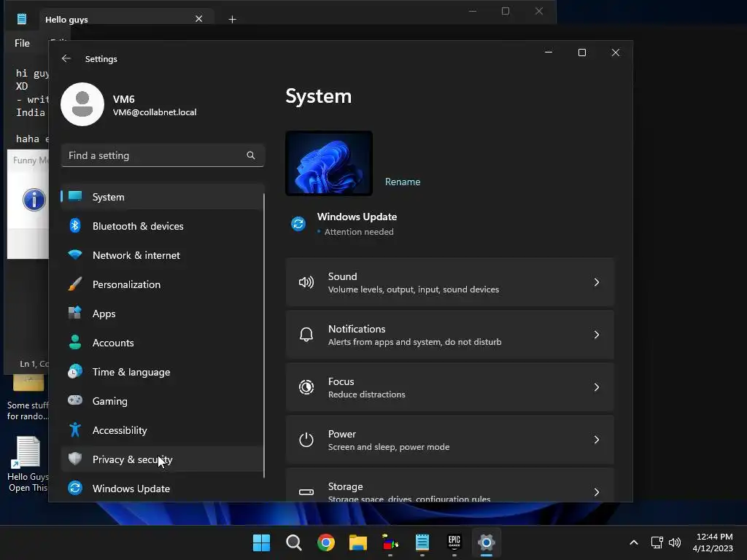
Task: Expand Storage with its chevron arrow
Action: pyautogui.click(x=597, y=492)
